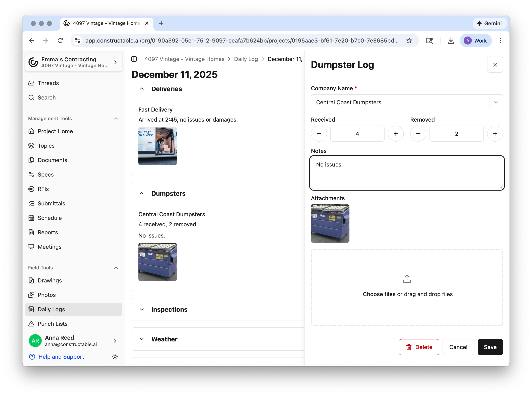Screen dimensions: 532x396
Task: Open the tab search lens icon
Action: point(429,41)
